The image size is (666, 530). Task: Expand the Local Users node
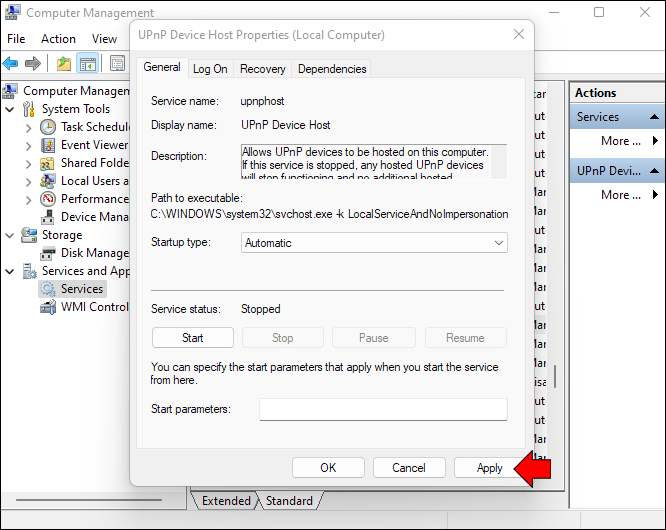tap(28, 182)
